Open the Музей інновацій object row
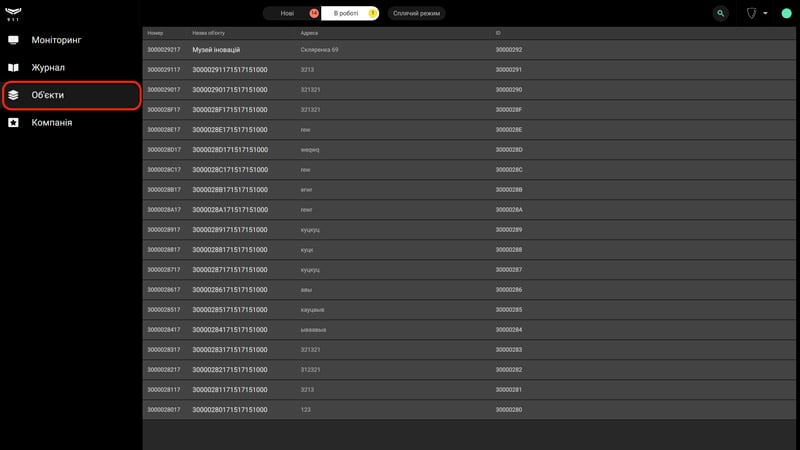The width and height of the screenshot is (800, 450). 469,49
